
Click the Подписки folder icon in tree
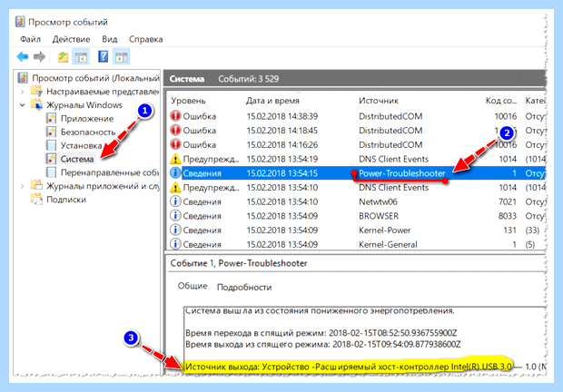click(x=36, y=199)
